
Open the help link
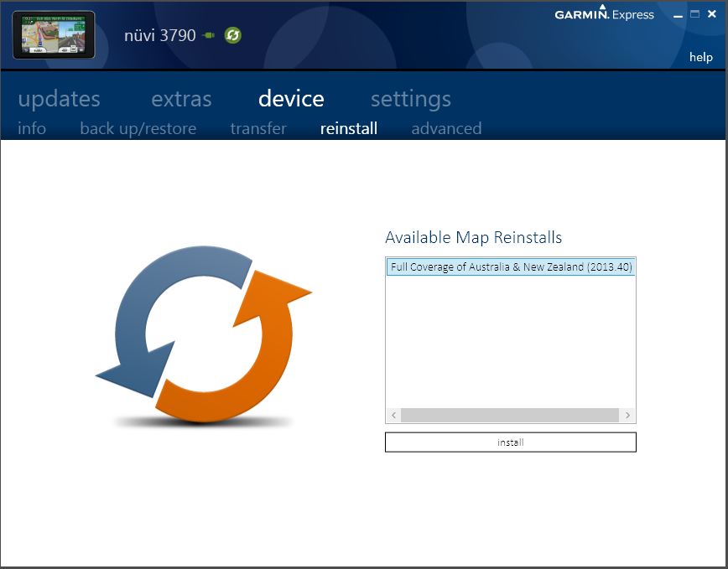pyautogui.click(x=700, y=57)
